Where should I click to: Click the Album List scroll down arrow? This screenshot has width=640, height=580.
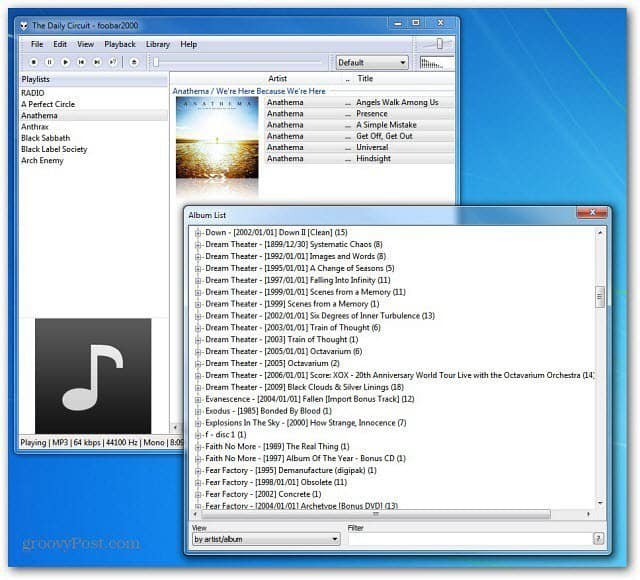pos(600,503)
